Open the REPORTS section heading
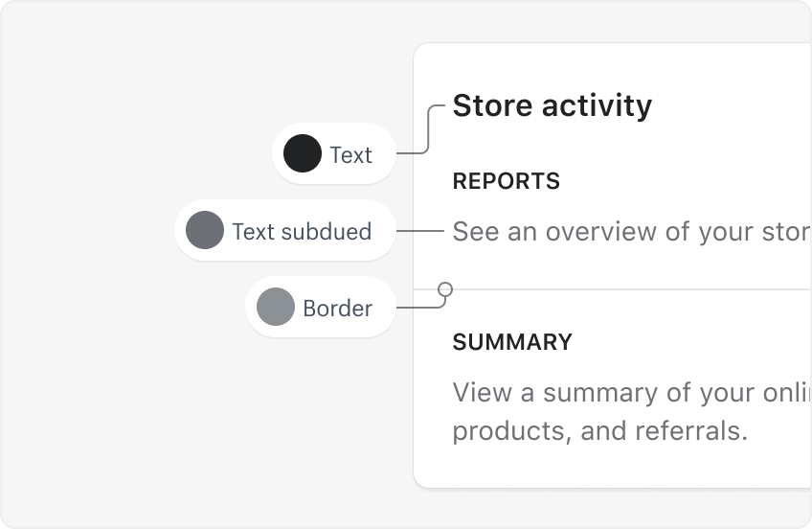Viewport: 812px width, 529px height. (506, 181)
